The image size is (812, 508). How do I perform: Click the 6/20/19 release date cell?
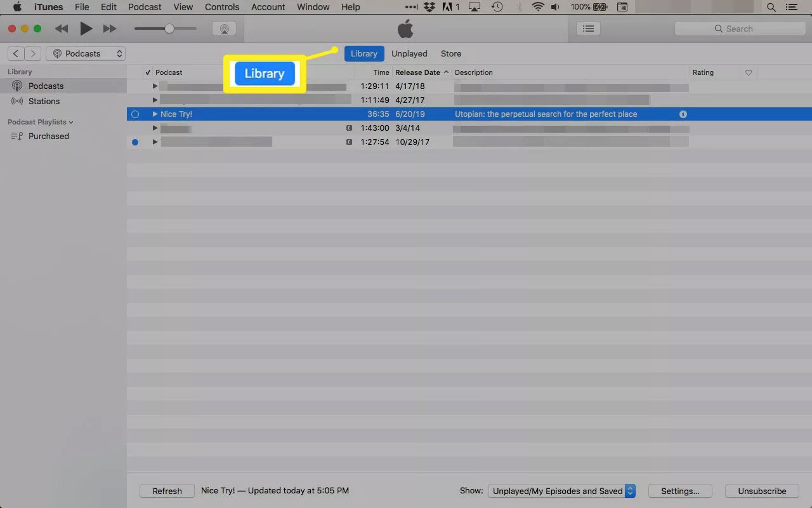[x=410, y=114]
